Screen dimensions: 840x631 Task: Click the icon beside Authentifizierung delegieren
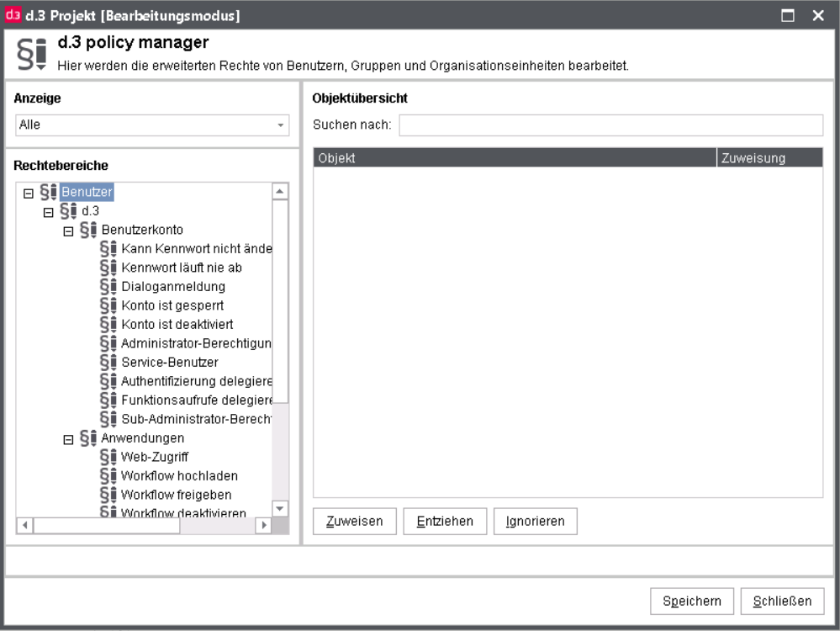pos(108,381)
